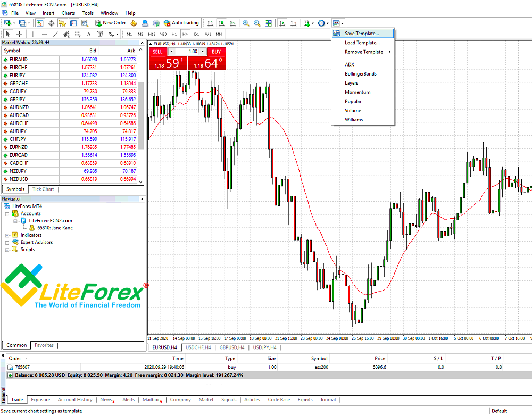Switch timeframe to D1
The height and width of the screenshot is (414, 532).
coord(196,34)
